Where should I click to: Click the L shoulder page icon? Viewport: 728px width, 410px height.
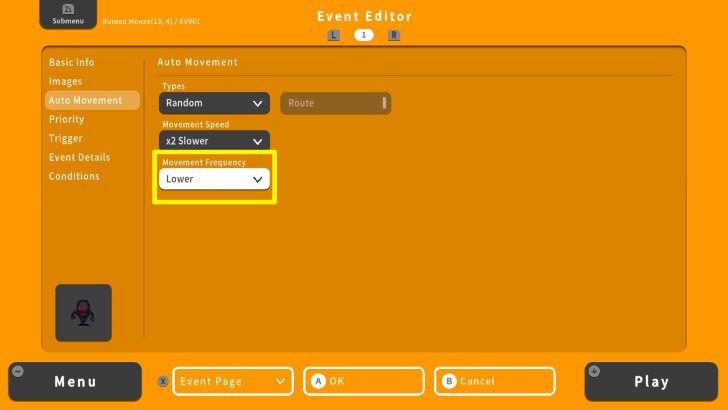point(333,35)
